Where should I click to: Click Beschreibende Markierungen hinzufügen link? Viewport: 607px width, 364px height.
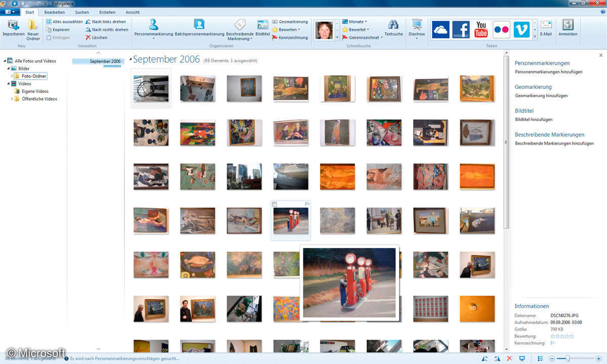tap(554, 144)
